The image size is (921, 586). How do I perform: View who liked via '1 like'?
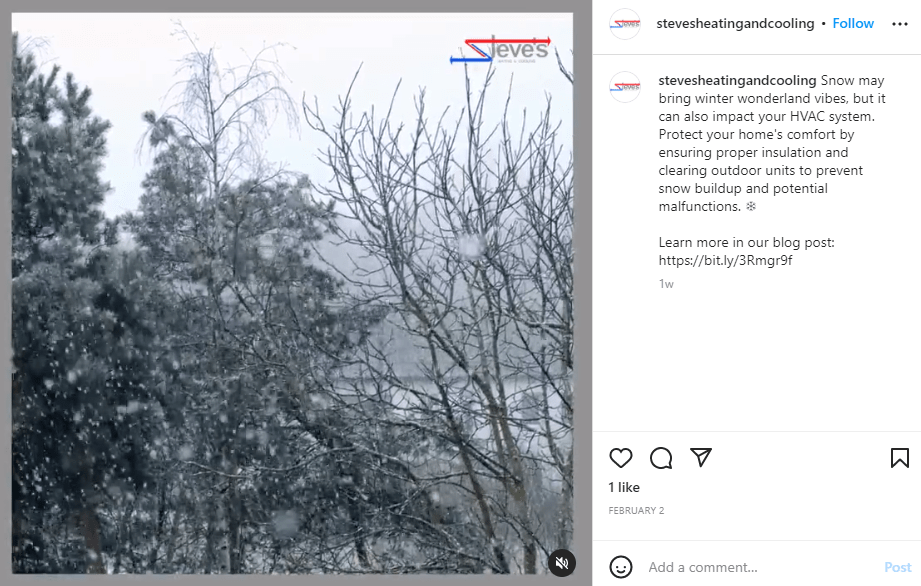pyautogui.click(x=624, y=487)
